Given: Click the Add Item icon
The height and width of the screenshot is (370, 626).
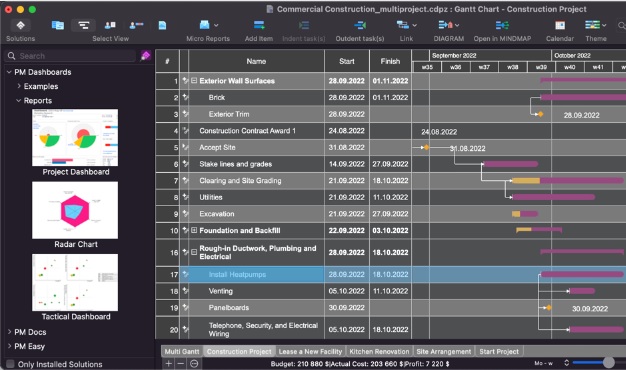Looking at the screenshot, I should pos(259,26).
